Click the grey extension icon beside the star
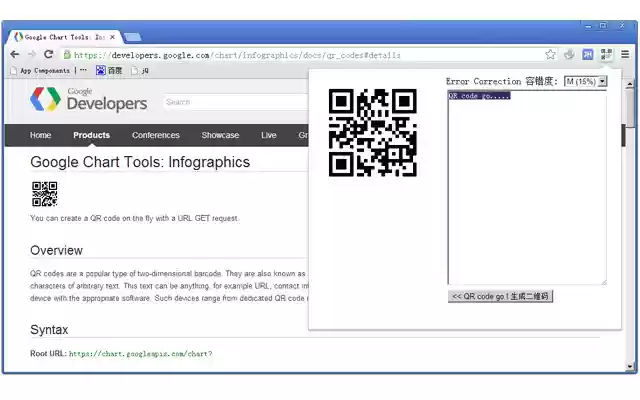 pos(569,54)
